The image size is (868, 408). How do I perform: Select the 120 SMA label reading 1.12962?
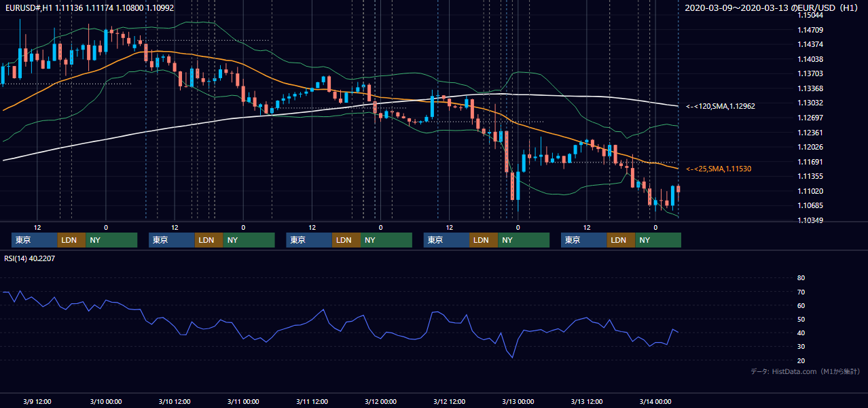[x=720, y=106]
